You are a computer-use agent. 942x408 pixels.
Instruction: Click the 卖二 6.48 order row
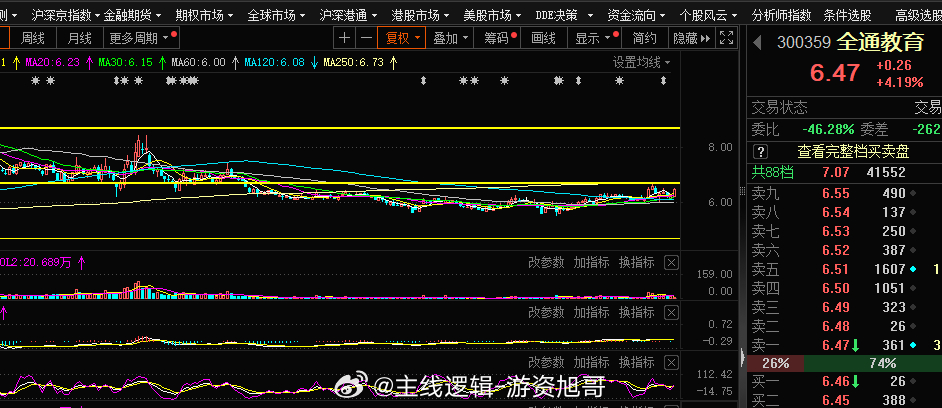coord(844,326)
